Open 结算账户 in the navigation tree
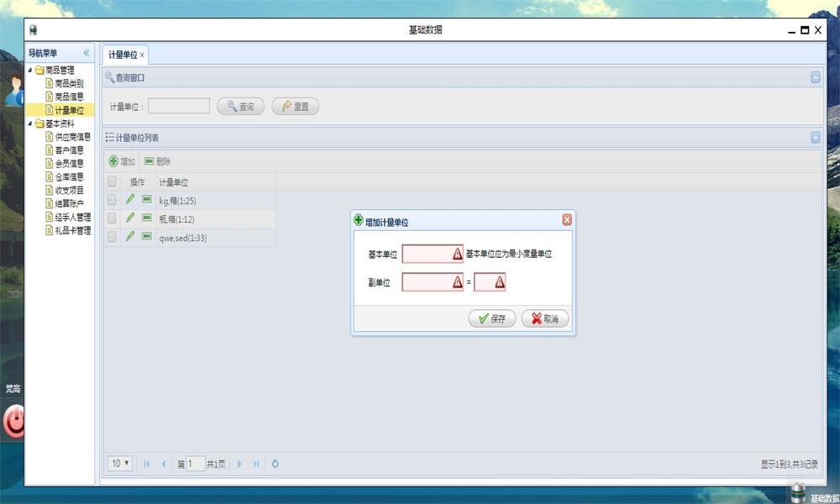The width and height of the screenshot is (840, 504). (69, 204)
